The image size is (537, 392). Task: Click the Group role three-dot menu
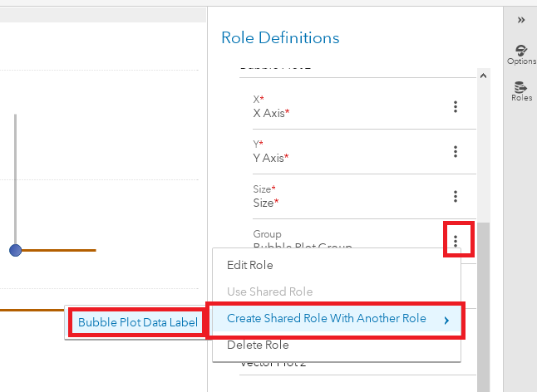456,240
